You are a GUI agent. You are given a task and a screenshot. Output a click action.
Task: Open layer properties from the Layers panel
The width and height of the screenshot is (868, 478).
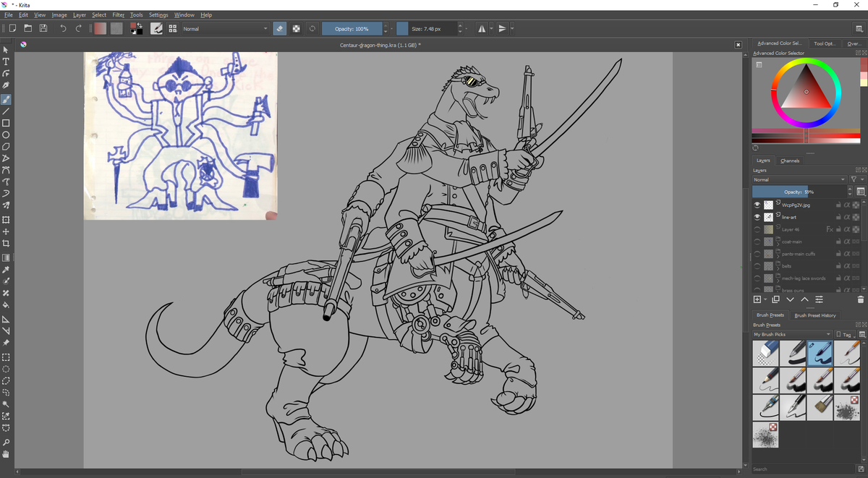[819, 299]
